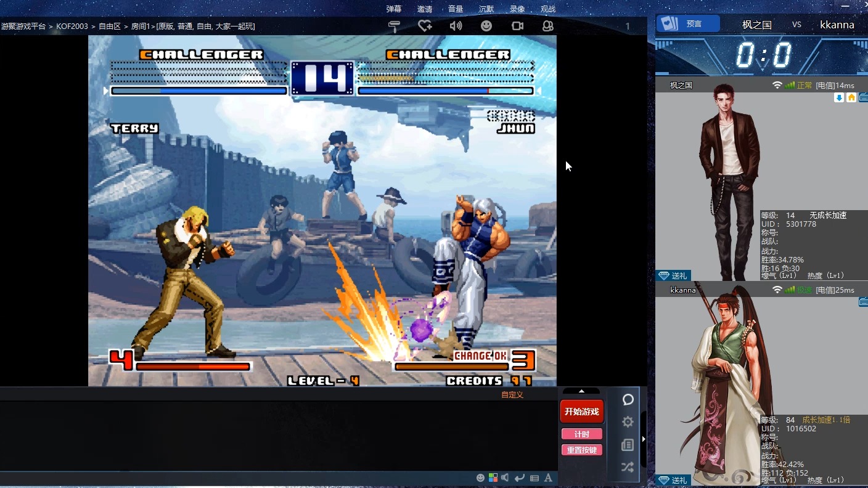This screenshot has height=488, width=868.
Task: Click the spectator count number 1
Action: tap(628, 26)
